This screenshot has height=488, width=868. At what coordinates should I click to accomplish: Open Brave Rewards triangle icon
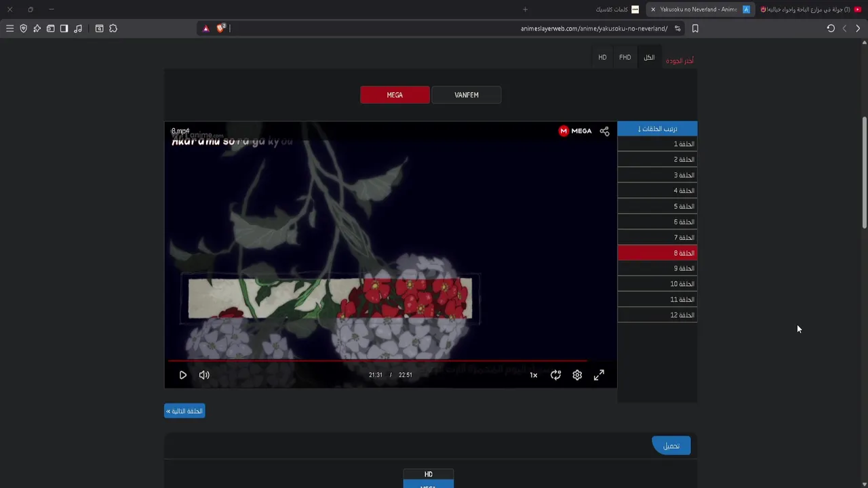pyautogui.click(x=206, y=28)
